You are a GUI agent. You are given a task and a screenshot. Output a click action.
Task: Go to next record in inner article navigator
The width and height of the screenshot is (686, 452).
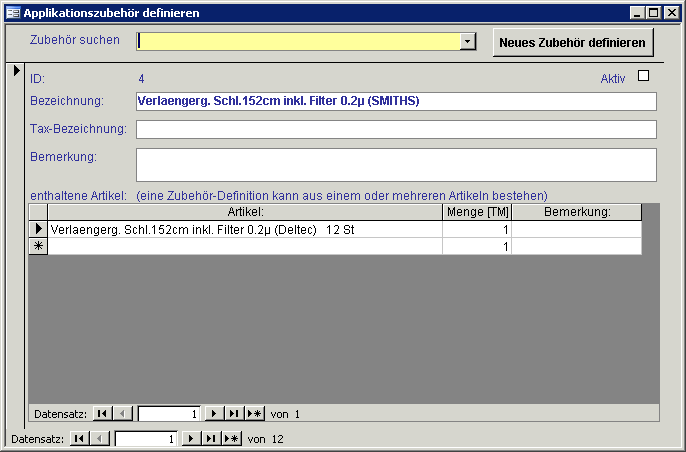pyautogui.click(x=214, y=413)
